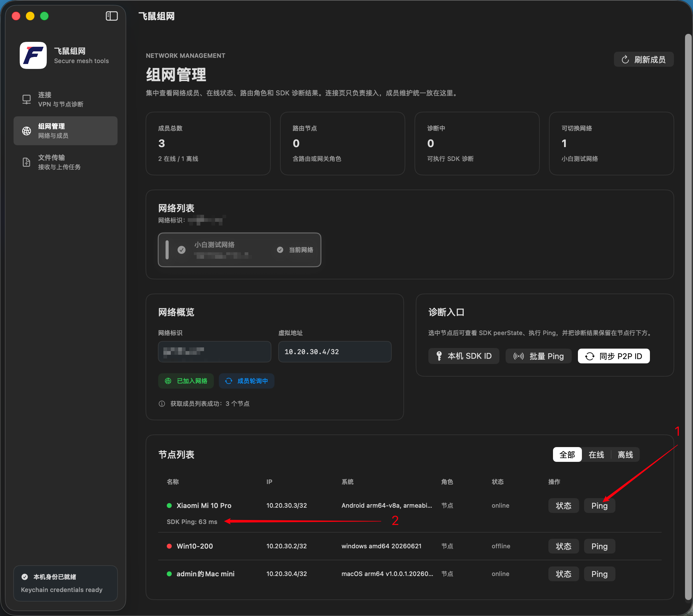Select the 全部 filter segment
Viewport: 693px width, 616px height.
[x=567, y=455]
